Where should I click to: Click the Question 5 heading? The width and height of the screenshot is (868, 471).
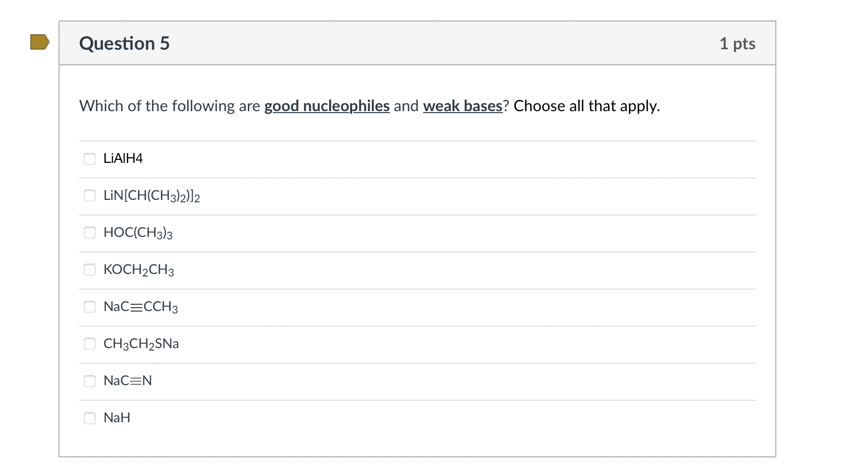(x=124, y=43)
